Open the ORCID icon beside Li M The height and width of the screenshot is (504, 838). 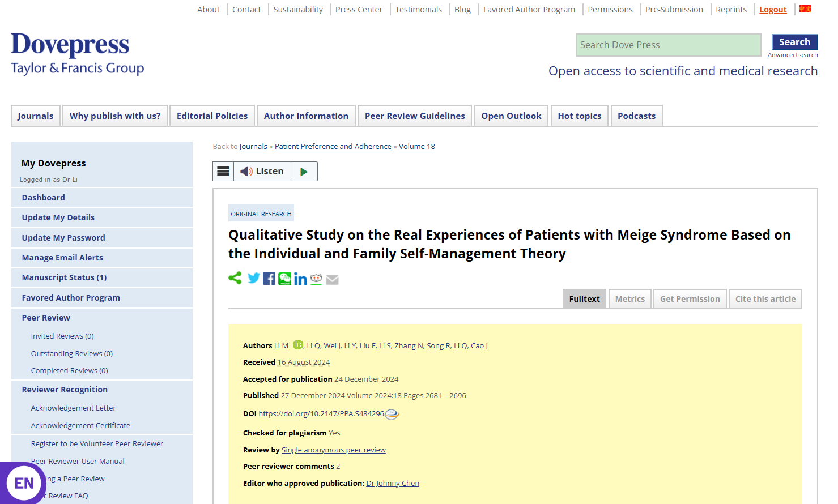pyautogui.click(x=298, y=344)
